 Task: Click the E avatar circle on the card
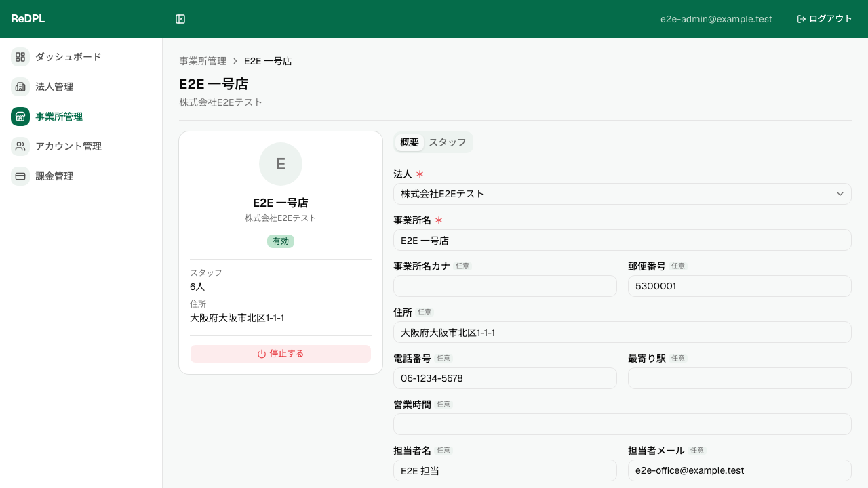281,164
